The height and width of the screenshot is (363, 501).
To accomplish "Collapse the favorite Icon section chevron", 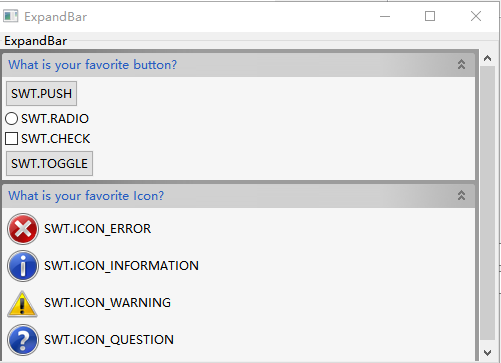I will coord(461,195).
